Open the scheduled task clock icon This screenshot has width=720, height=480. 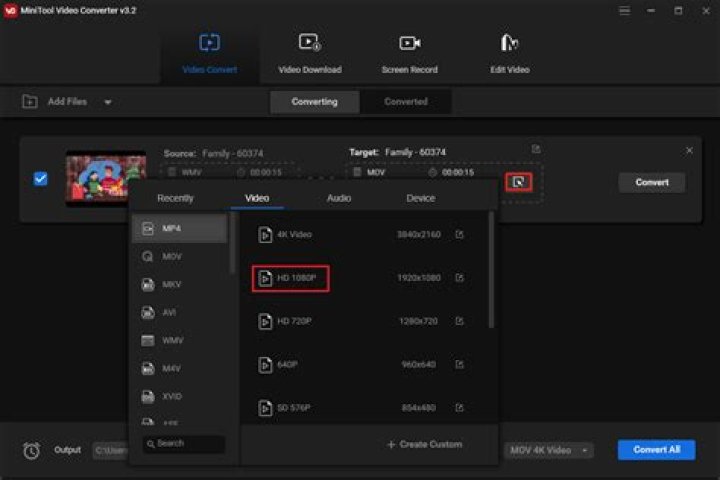click(31, 451)
